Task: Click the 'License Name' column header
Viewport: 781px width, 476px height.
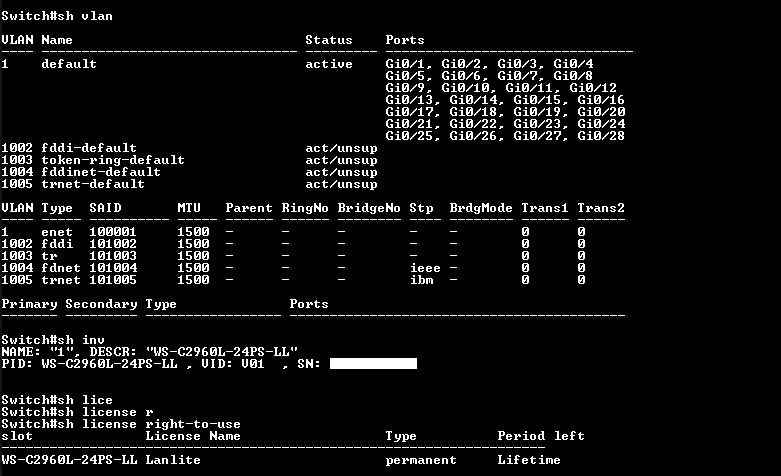Action: (x=193, y=436)
